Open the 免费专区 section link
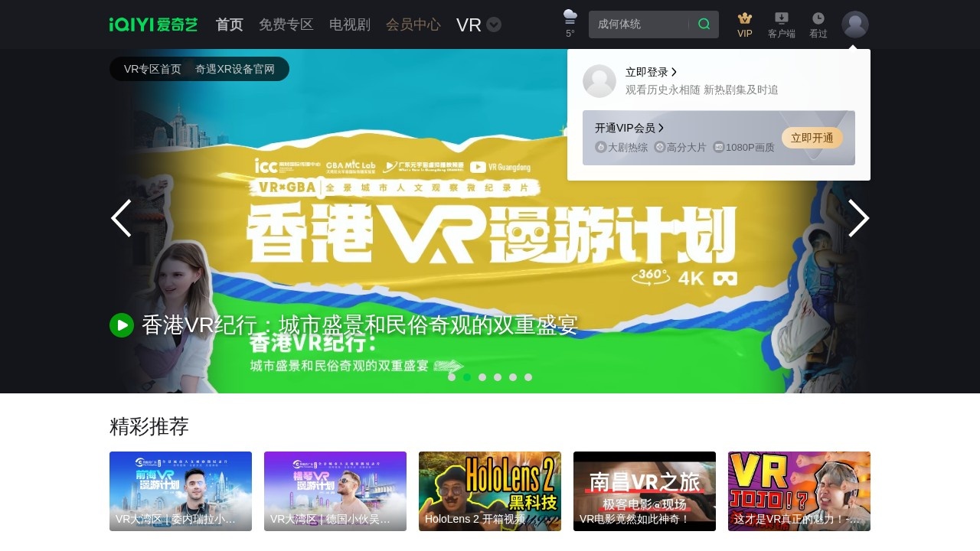This screenshot has width=980, height=551. pos(286,24)
